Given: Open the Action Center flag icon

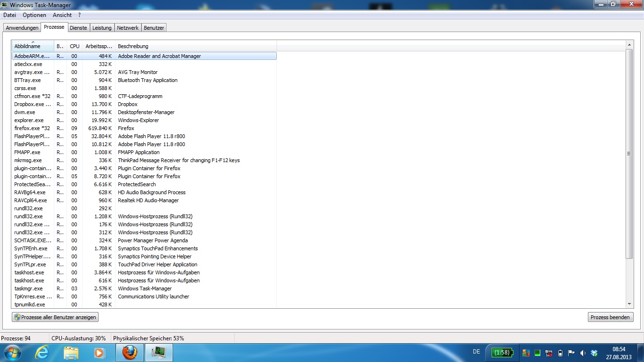Looking at the screenshot, I should pos(571,353).
